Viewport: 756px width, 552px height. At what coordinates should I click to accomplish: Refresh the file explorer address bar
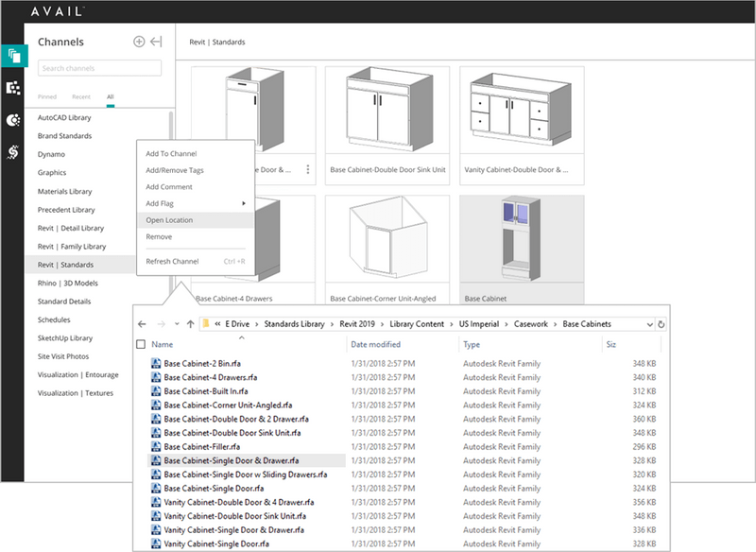[x=661, y=324]
